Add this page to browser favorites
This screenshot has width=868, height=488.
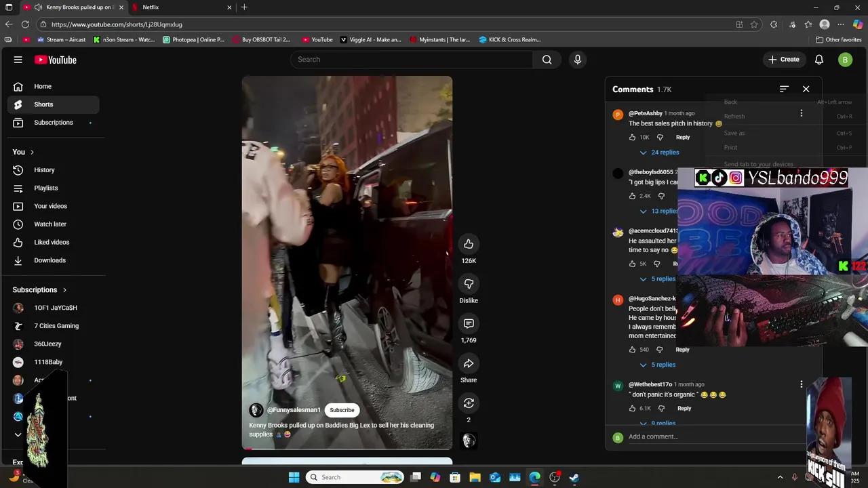[x=754, y=24]
